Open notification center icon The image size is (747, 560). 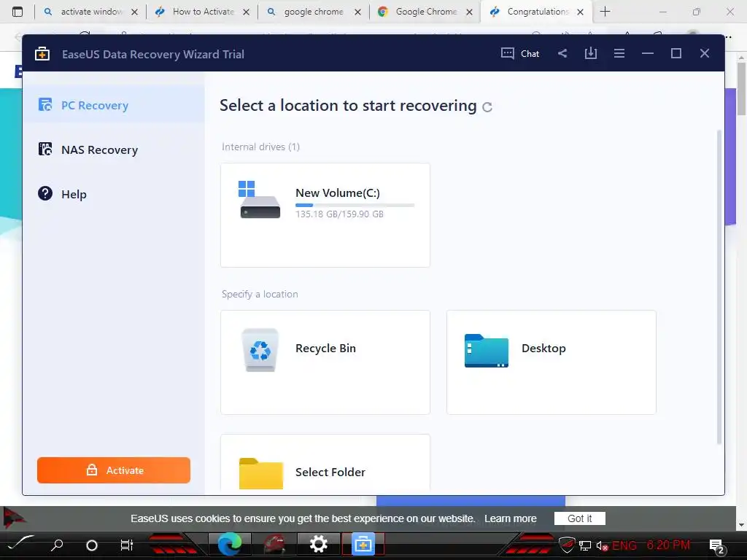(x=717, y=546)
